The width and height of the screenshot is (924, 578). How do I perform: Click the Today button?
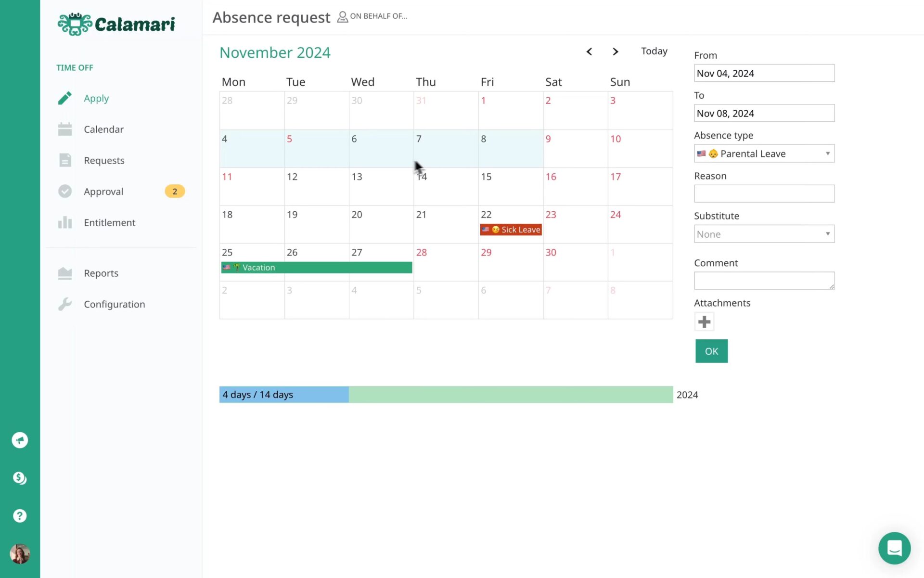click(654, 51)
